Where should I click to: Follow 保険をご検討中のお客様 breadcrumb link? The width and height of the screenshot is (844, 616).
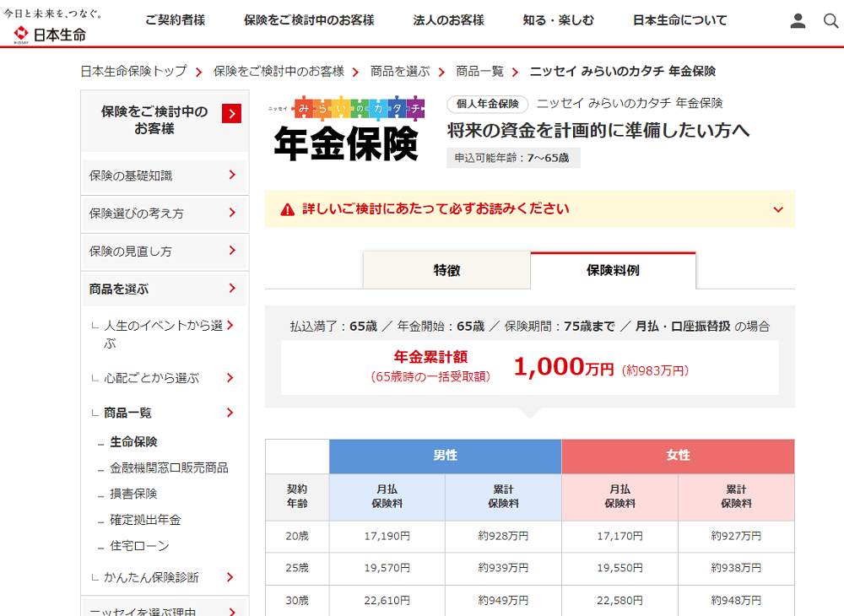pyautogui.click(x=279, y=71)
